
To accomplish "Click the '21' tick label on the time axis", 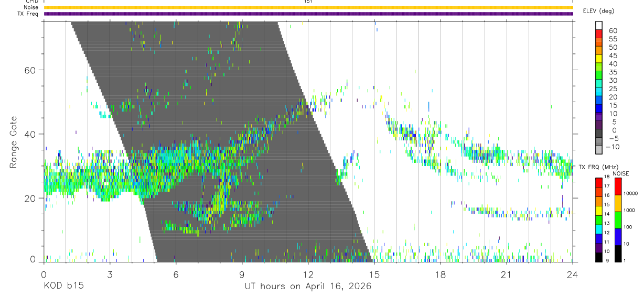I will click(x=506, y=274).
